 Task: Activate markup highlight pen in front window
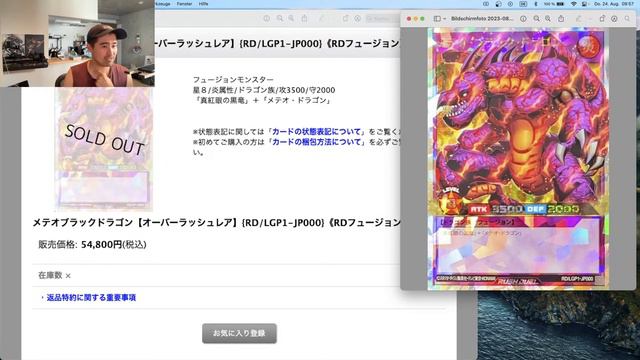point(578,19)
